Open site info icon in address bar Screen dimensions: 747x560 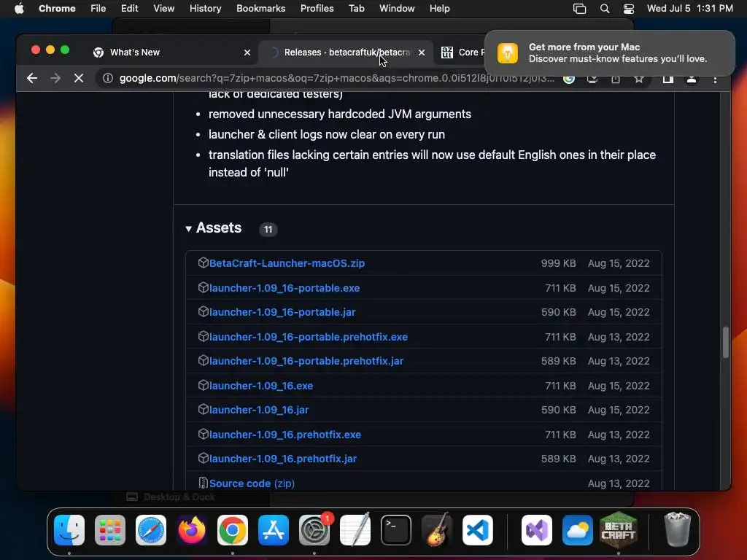pyautogui.click(x=108, y=78)
